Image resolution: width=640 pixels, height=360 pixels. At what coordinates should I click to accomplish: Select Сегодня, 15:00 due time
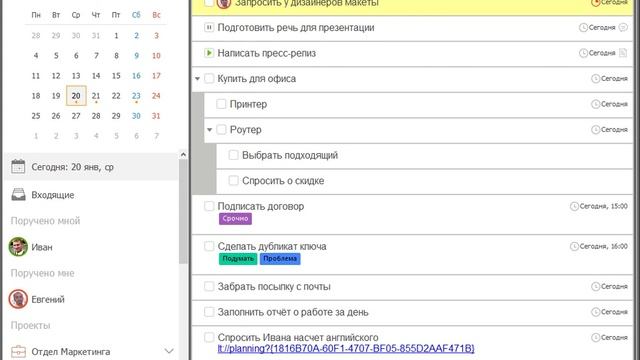click(603, 206)
